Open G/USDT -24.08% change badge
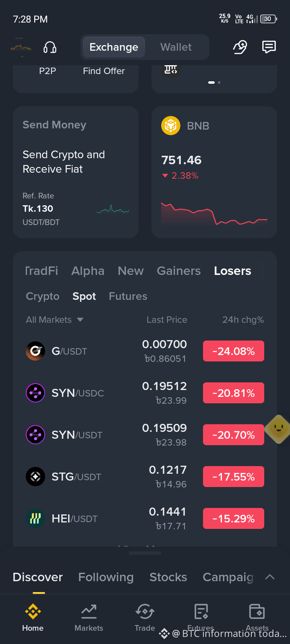 234,351
